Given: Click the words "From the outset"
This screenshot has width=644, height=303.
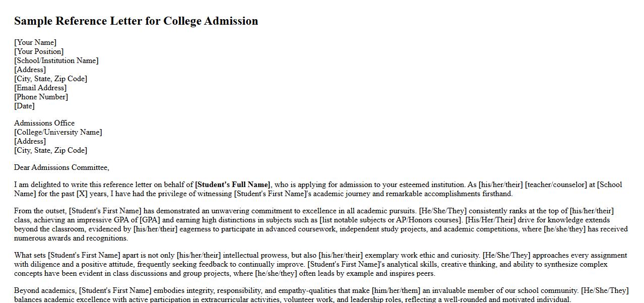Looking at the screenshot, I should click(x=40, y=211).
